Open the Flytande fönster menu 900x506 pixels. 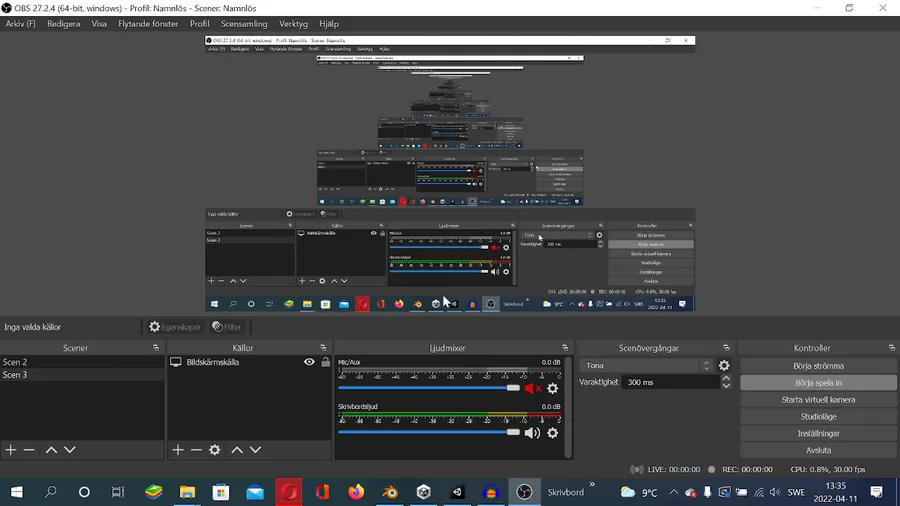[x=148, y=24]
